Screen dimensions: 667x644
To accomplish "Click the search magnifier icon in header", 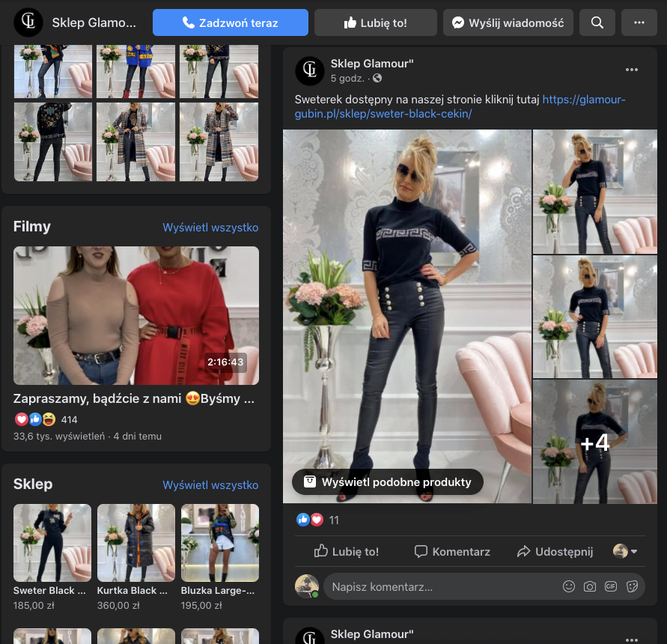I will point(597,22).
